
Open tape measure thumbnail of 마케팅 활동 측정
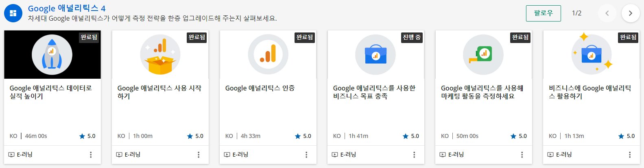tap(484, 54)
